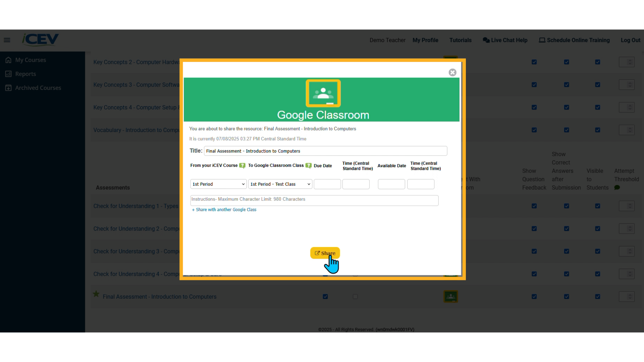
Task: Toggle Show Correct Answers for Check for Understanding 1
Action: (x=567, y=206)
